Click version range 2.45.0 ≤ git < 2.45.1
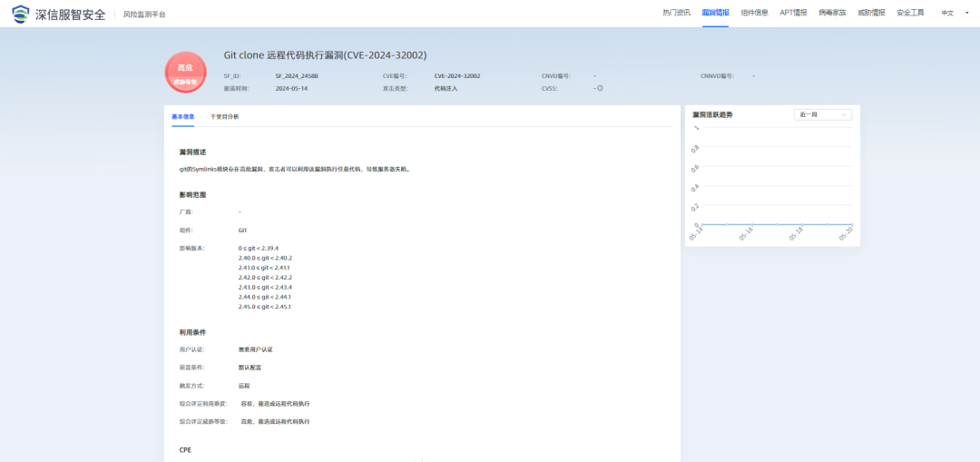 point(264,307)
